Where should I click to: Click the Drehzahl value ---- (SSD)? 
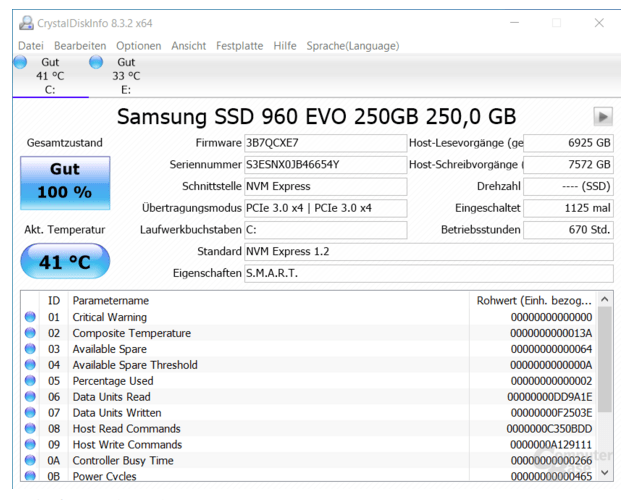point(568,186)
